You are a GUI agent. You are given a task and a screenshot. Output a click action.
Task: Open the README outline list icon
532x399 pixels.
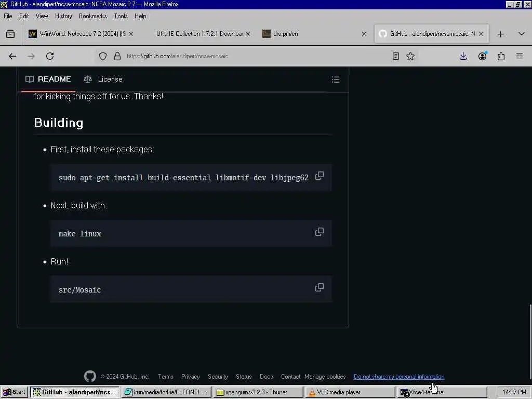[336, 79]
